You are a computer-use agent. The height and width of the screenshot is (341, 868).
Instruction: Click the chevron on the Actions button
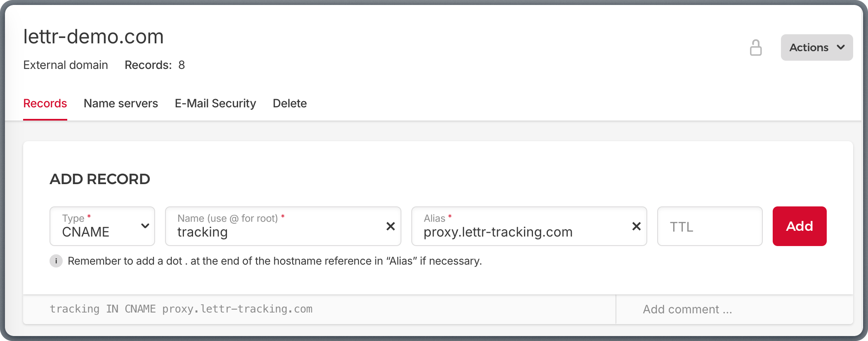(841, 47)
